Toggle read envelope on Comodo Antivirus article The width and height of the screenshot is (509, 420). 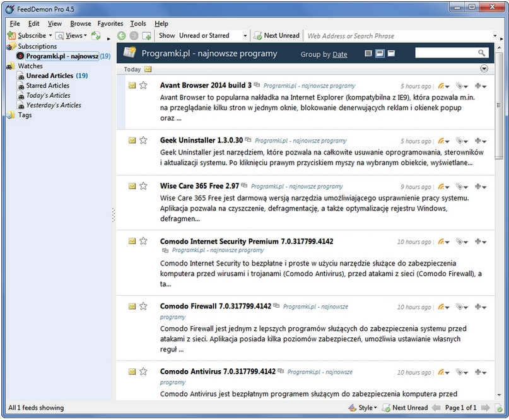(132, 371)
